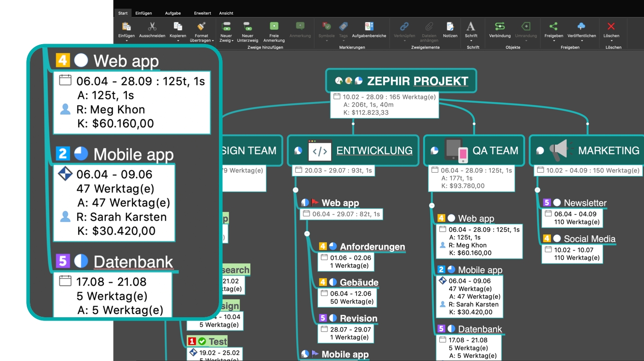Image resolution: width=644 pixels, height=361 pixels.
Task: Click the Social Media branch under Marketing
Action: click(x=590, y=239)
